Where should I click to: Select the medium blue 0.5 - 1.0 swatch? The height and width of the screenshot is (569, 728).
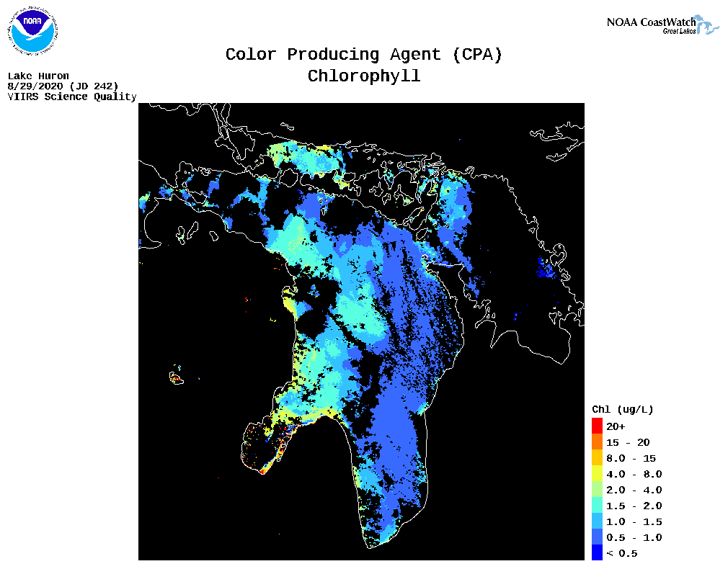point(597,537)
